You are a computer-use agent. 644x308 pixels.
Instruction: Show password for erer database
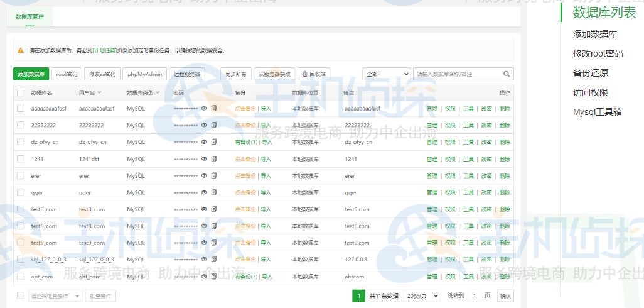[x=204, y=175]
